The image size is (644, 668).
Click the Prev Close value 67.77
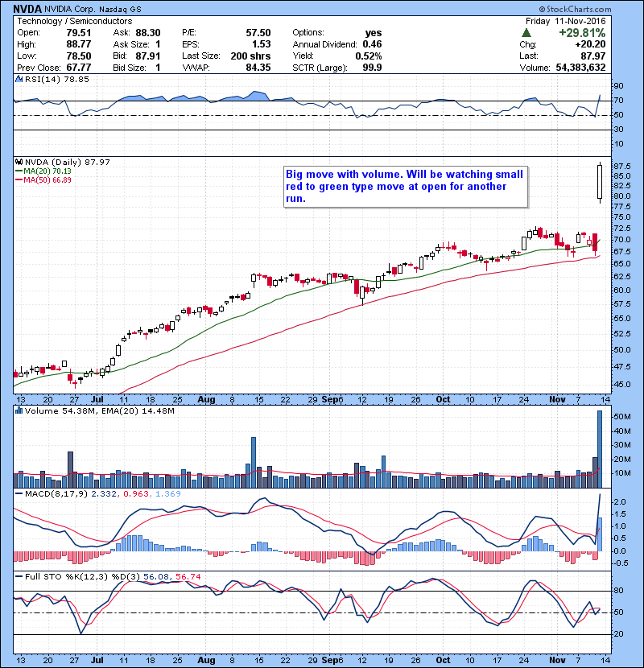pyautogui.click(x=78, y=68)
